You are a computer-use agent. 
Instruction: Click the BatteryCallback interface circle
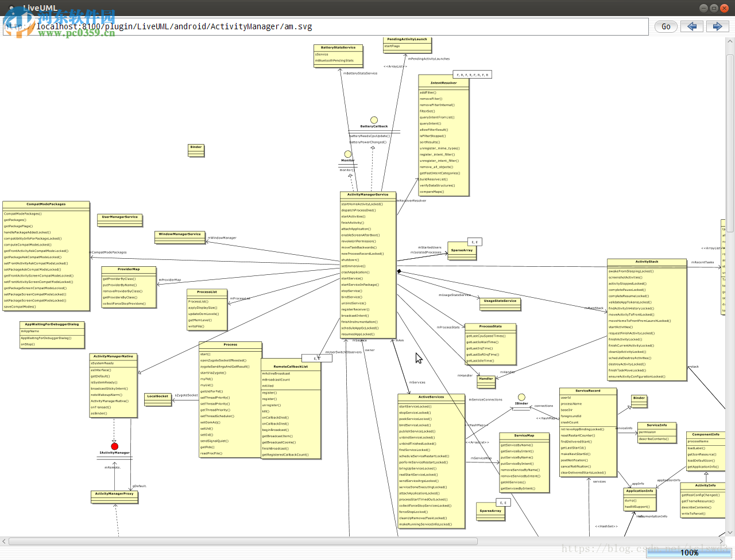pos(374,120)
